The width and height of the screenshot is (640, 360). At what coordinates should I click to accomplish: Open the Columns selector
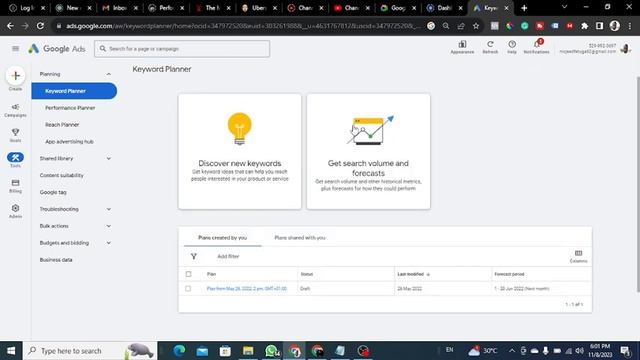(578, 256)
